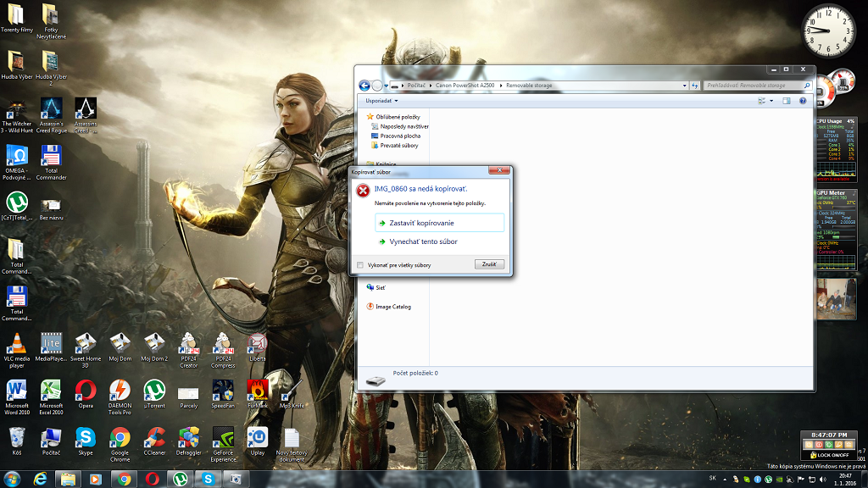
Task: Open Google Chrome from taskbar
Action: point(124,479)
